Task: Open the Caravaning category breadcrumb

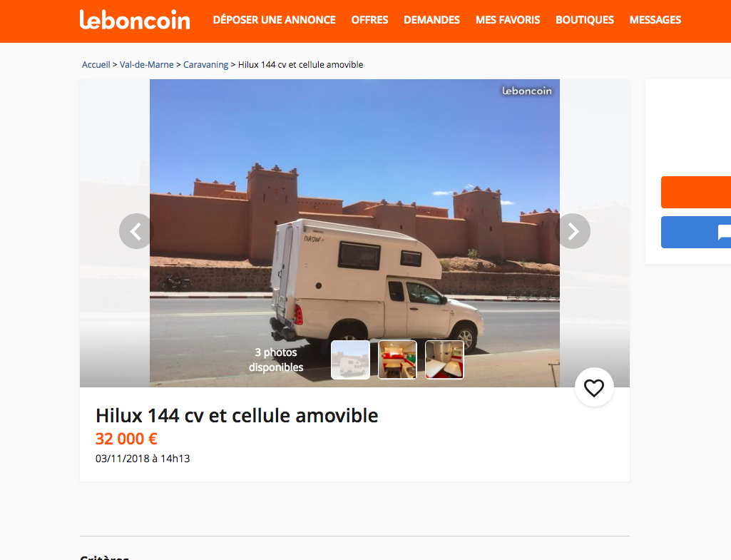Action: (x=205, y=65)
